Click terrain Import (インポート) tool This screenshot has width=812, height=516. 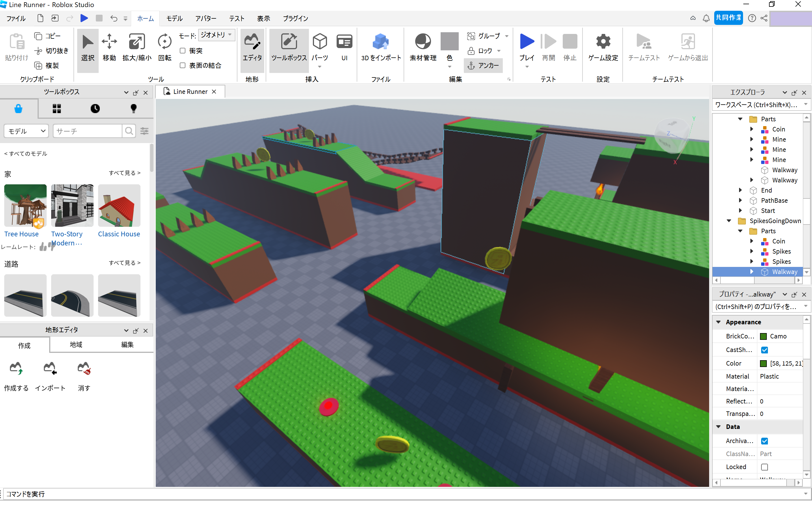tap(50, 376)
